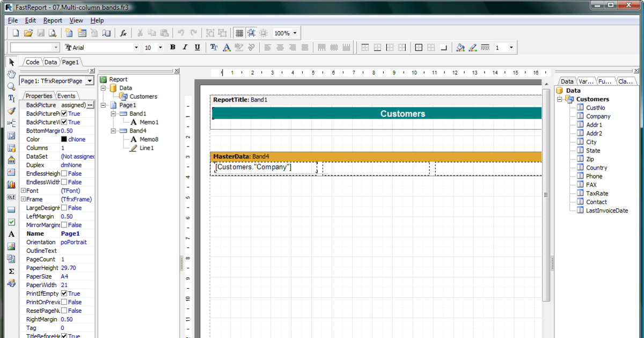Click the Open report folder icon
Viewport: 644px width, 338px height.
click(28, 33)
